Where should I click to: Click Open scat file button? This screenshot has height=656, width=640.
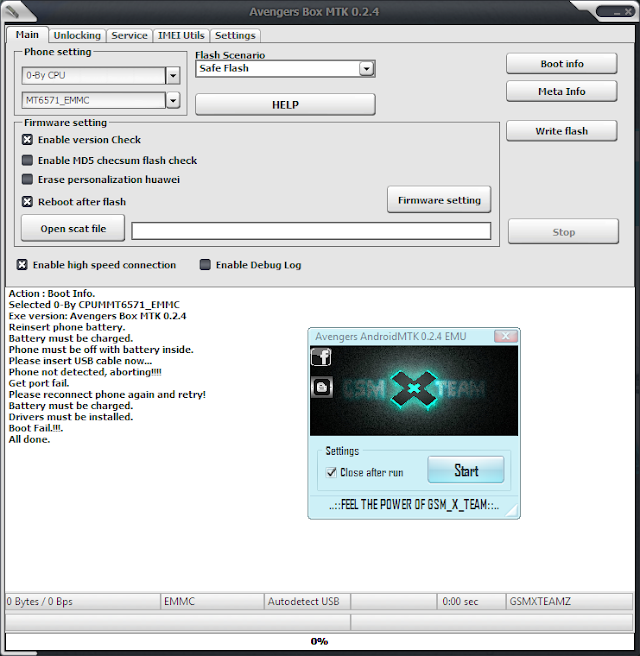pyautogui.click(x=73, y=228)
